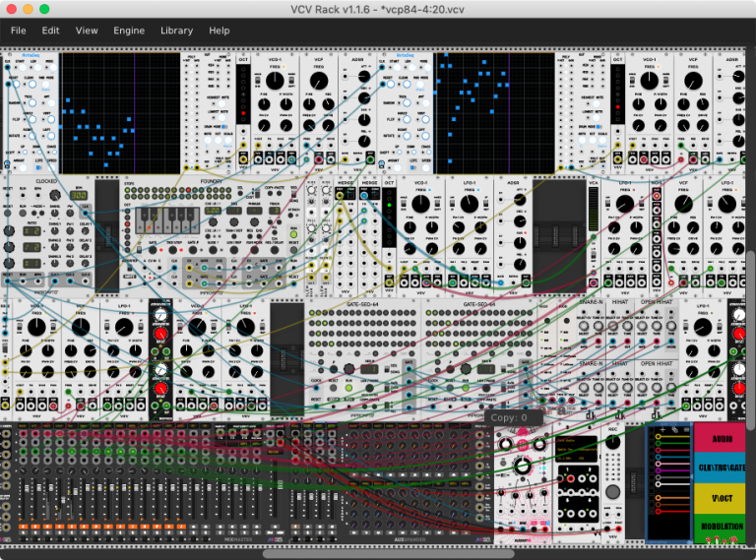Viewport: 756px width, 560px height.
Task: Click the level meter on the VCA module
Action: pyautogui.click(x=594, y=210)
